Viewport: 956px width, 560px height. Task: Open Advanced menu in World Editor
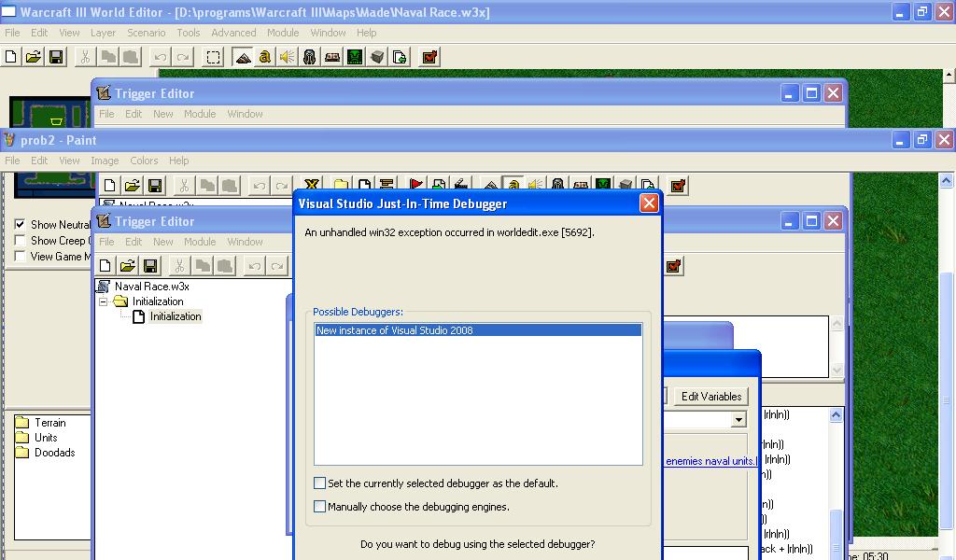pos(233,33)
